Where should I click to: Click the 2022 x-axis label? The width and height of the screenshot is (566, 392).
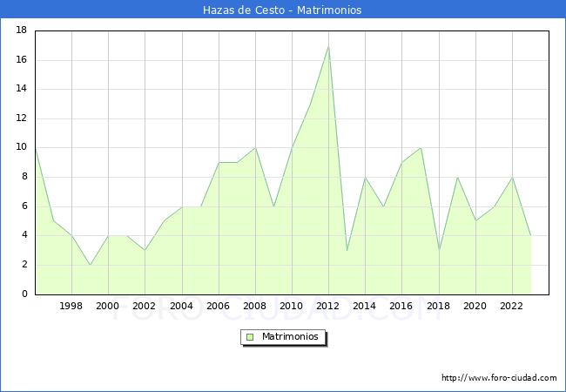(512, 306)
